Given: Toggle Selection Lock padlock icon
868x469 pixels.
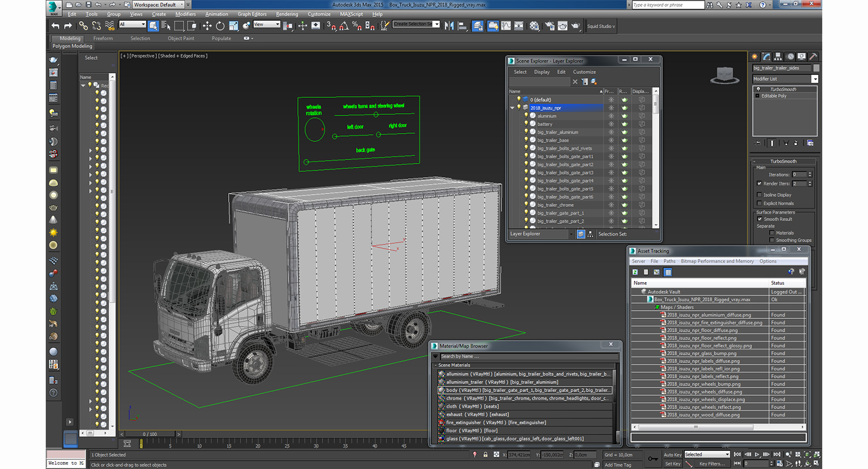Looking at the screenshot, I should click(x=486, y=454).
